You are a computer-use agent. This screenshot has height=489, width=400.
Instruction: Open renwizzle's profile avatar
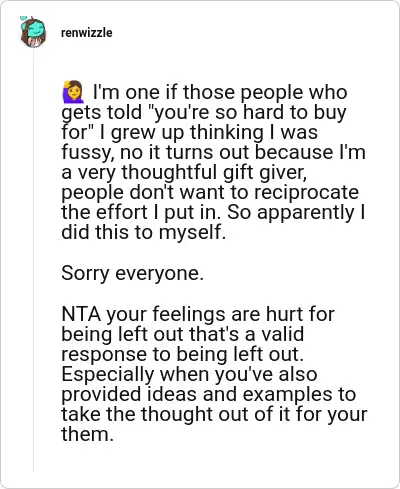click(32, 32)
